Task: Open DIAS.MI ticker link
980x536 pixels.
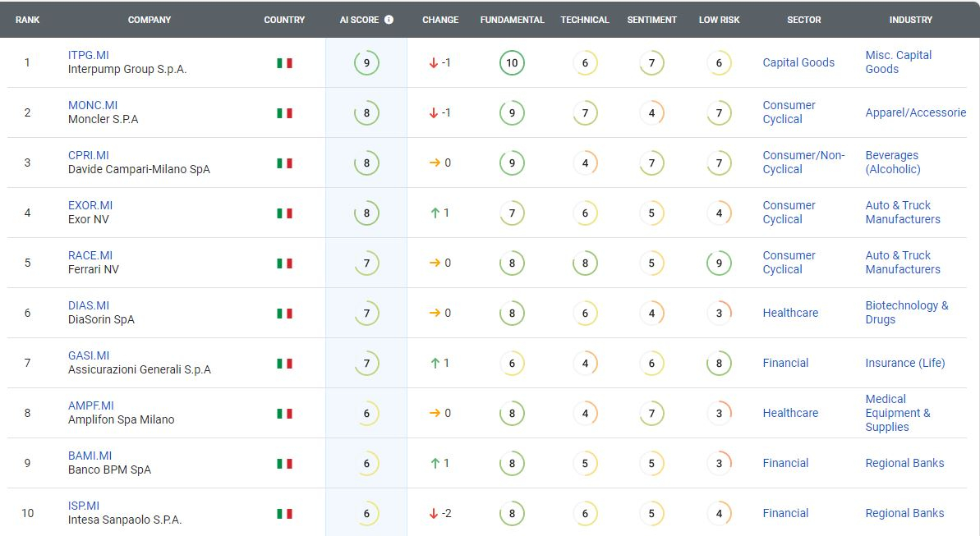Action: [x=88, y=305]
